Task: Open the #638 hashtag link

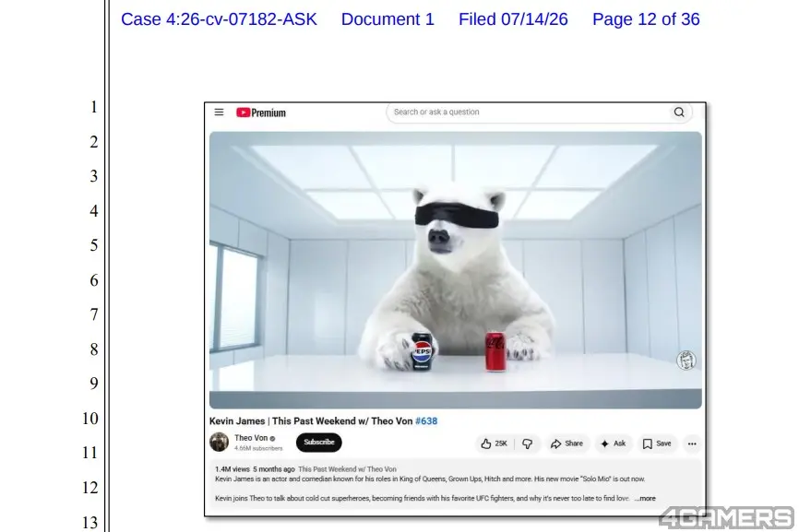Action: click(x=426, y=421)
